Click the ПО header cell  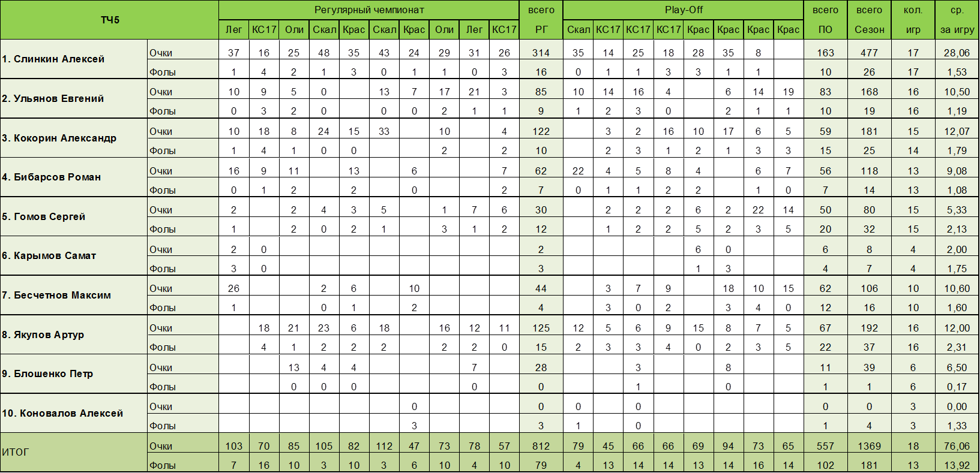tap(825, 29)
